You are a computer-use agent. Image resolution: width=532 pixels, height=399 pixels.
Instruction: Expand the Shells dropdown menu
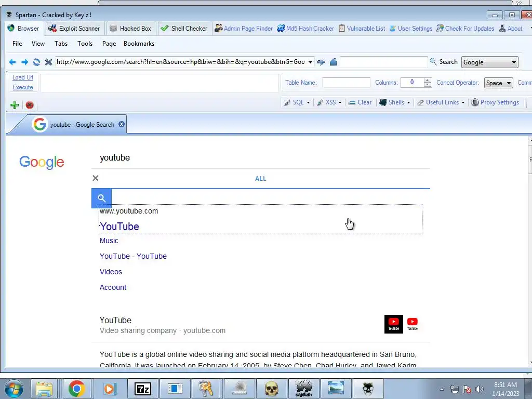pyautogui.click(x=408, y=102)
